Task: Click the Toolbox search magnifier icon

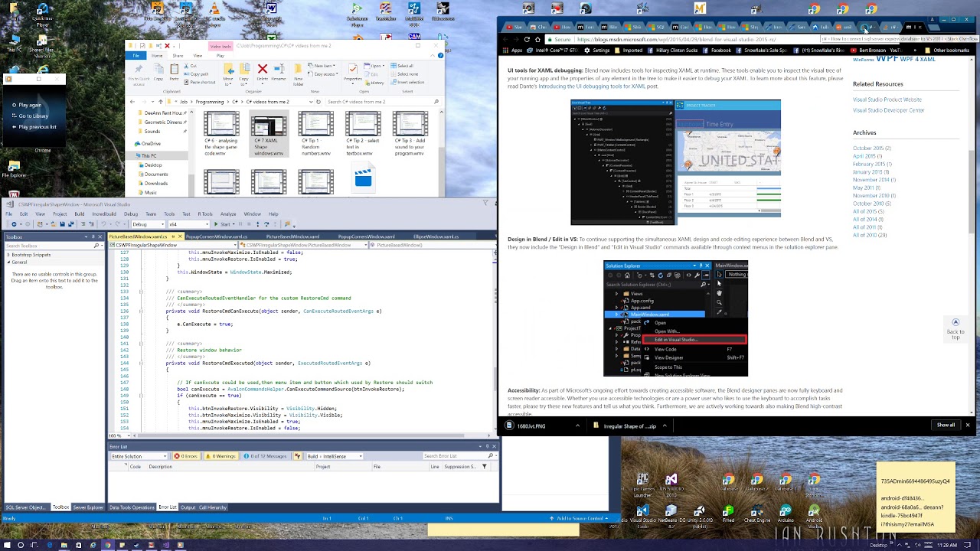Action: [96, 246]
